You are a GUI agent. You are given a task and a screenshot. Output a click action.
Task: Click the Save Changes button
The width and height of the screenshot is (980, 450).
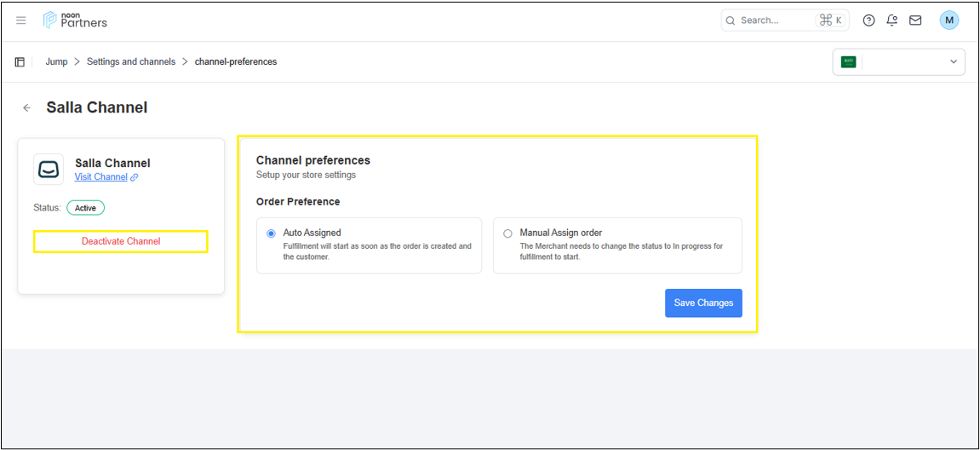pos(703,303)
